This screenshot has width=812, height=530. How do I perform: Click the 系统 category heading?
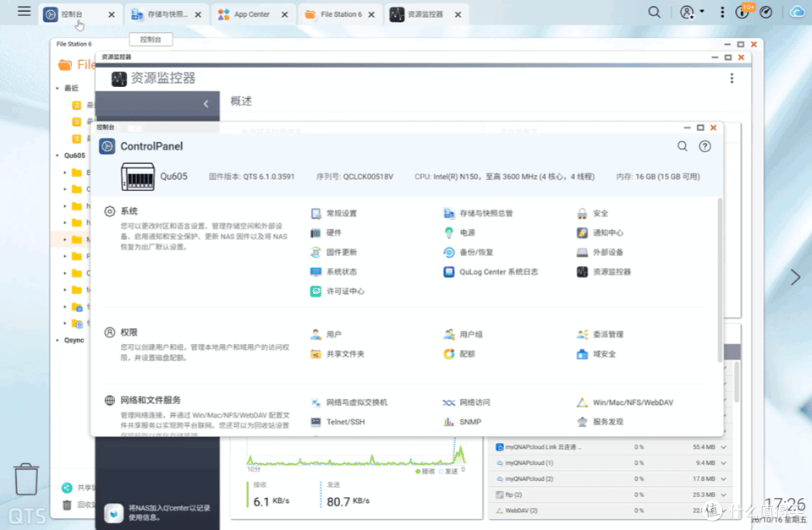coord(129,211)
